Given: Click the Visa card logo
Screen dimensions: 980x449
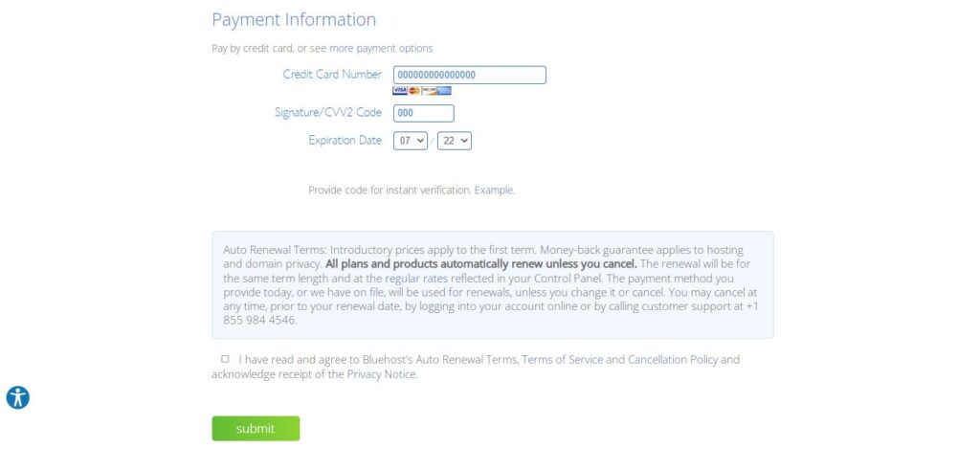Looking at the screenshot, I should click(400, 91).
